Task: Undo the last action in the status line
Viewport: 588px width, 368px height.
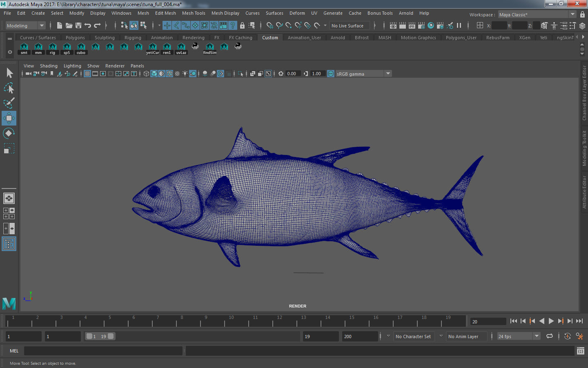Action: [x=88, y=25]
